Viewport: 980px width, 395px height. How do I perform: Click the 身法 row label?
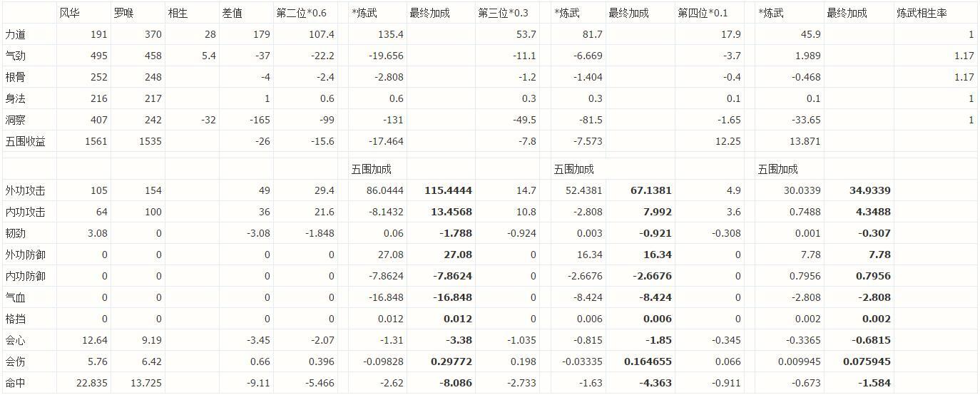(15, 98)
